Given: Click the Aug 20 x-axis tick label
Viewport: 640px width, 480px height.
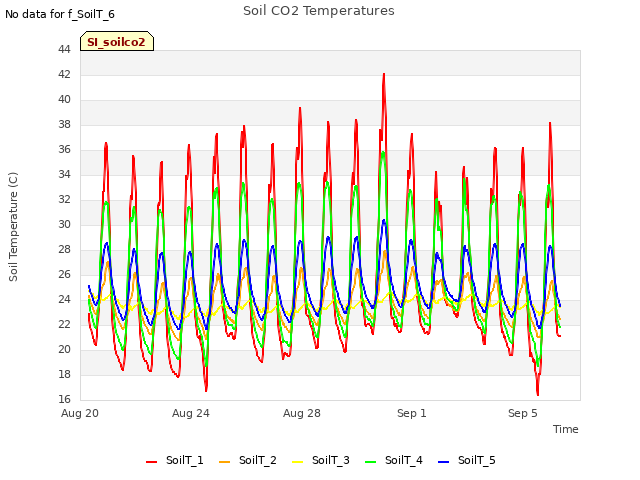Looking at the screenshot, I should [80, 413].
